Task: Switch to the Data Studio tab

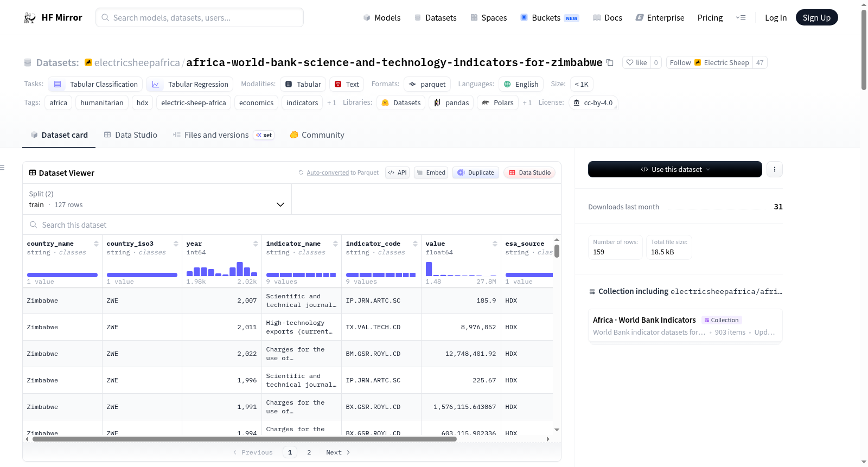Action: click(x=130, y=135)
